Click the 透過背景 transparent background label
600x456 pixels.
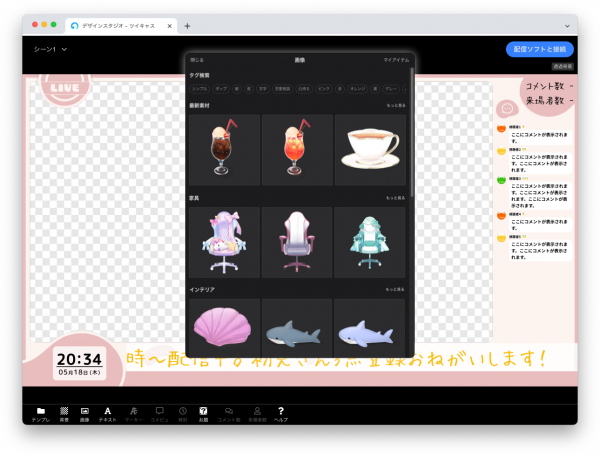click(x=562, y=67)
